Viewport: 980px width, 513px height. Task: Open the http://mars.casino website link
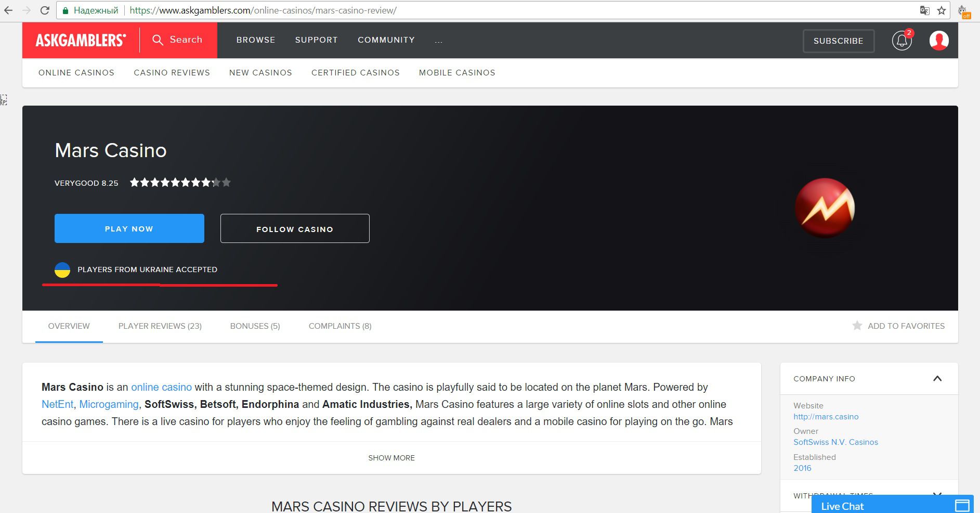826,417
